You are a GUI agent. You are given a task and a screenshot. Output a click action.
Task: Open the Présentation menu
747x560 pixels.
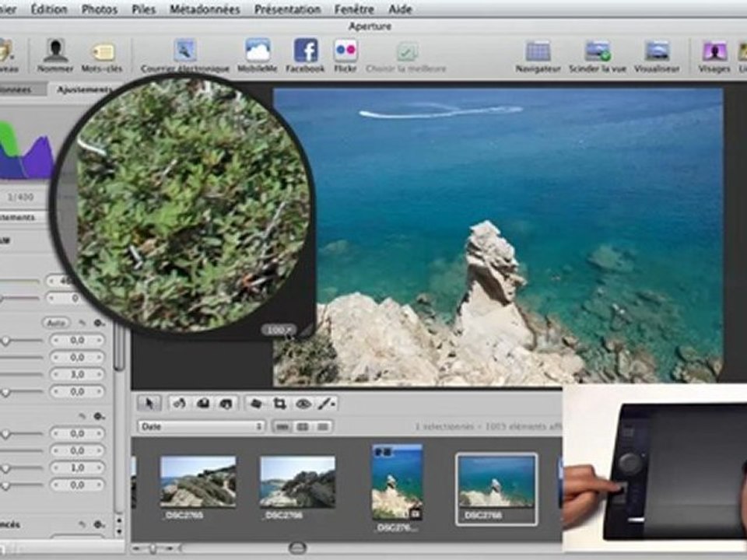click(287, 9)
